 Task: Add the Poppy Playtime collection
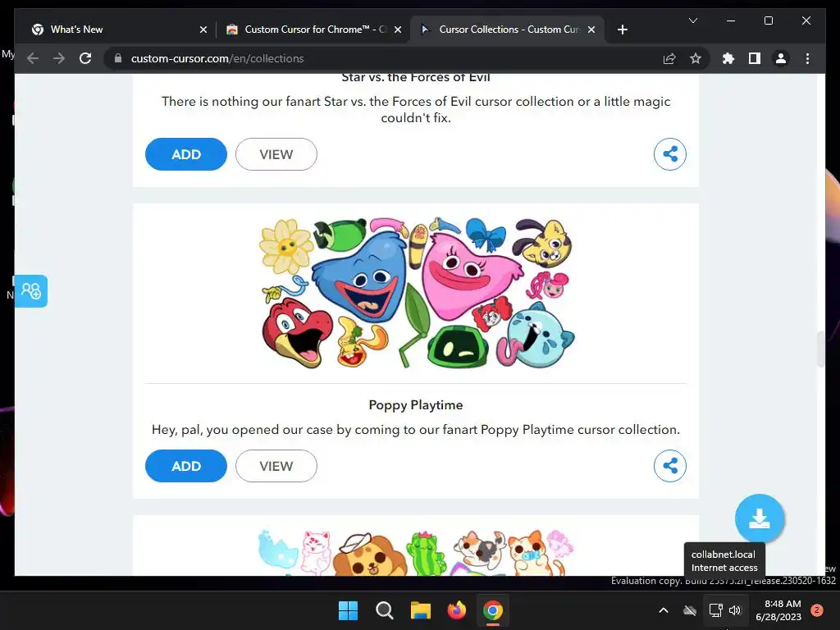pyautogui.click(x=186, y=466)
